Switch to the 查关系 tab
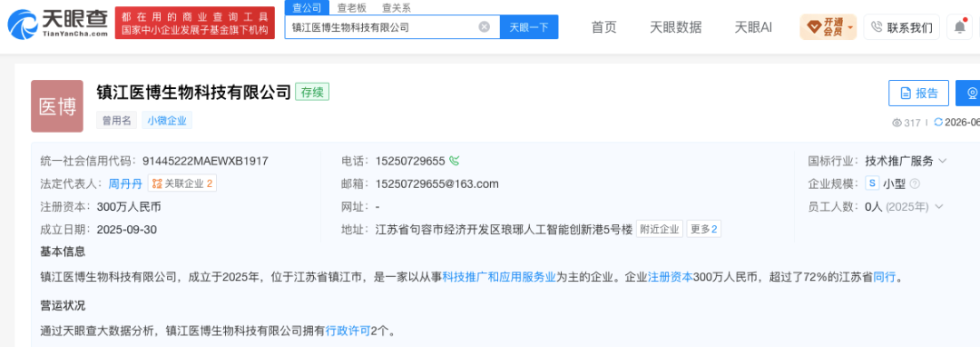 click(397, 8)
